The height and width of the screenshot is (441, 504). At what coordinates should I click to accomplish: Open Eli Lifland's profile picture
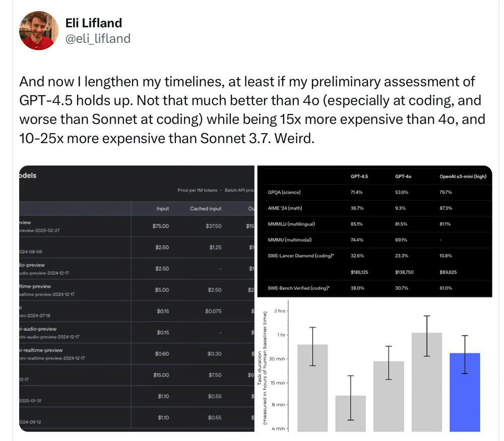click(39, 31)
